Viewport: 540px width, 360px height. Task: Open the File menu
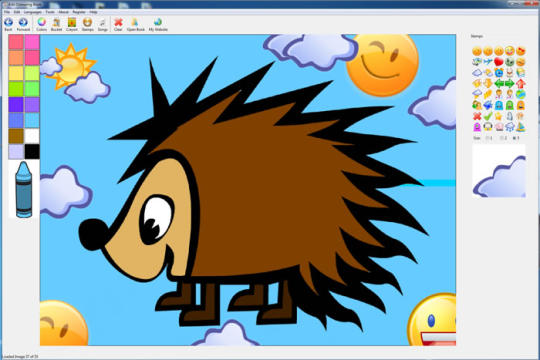pyautogui.click(x=7, y=12)
